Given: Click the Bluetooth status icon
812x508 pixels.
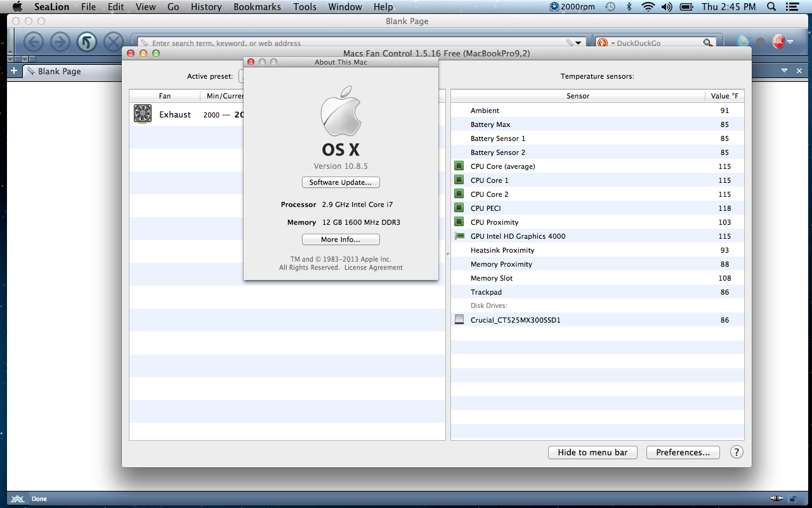Looking at the screenshot, I should point(629,7).
